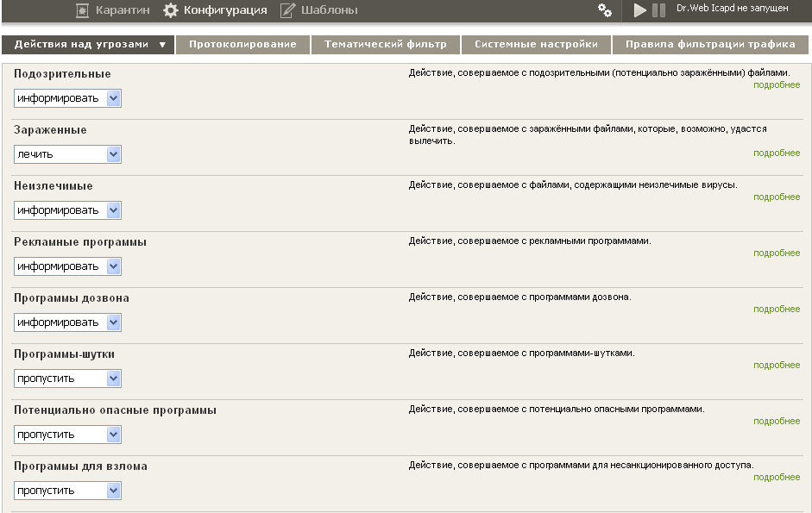The image size is (812, 513).
Task: Pause Dr.Web Icapd with pause button
Action: (658, 10)
